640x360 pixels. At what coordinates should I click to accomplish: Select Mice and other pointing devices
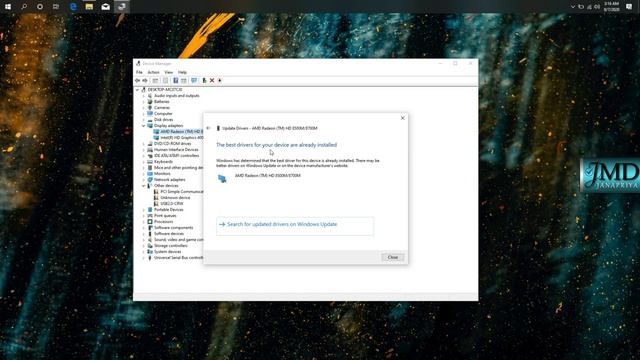[x=178, y=168]
